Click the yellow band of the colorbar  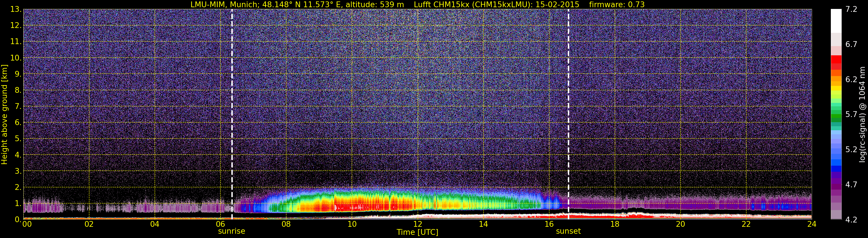836,89
